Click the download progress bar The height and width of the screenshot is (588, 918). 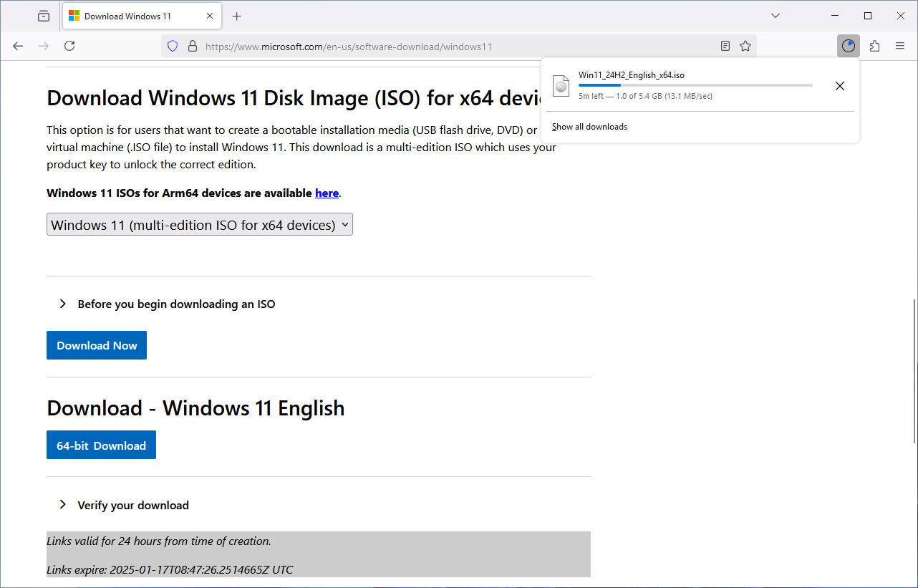pyautogui.click(x=695, y=85)
